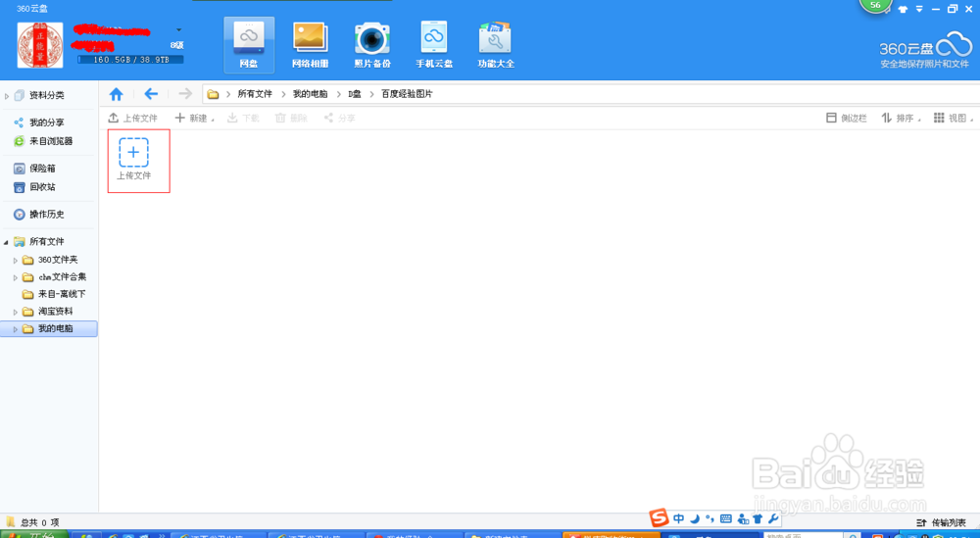This screenshot has height=538, width=980.
Task: Expand the 360文件夹 folder arrow
Action: pyautogui.click(x=16, y=260)
